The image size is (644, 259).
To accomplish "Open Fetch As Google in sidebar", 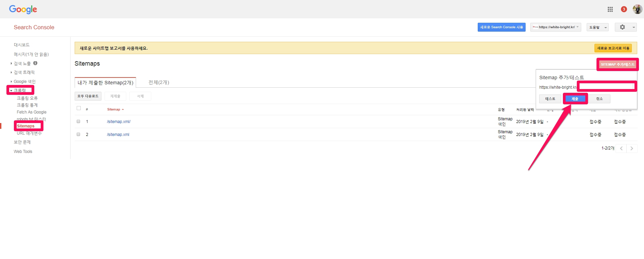I will tap(32, 112).
